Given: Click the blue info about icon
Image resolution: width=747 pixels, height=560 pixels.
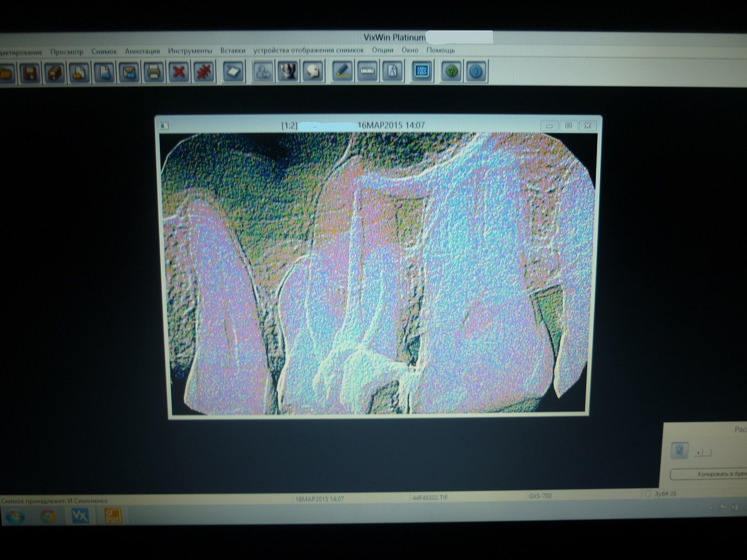Looking at the screenshot, I should [x=476, y=72].
